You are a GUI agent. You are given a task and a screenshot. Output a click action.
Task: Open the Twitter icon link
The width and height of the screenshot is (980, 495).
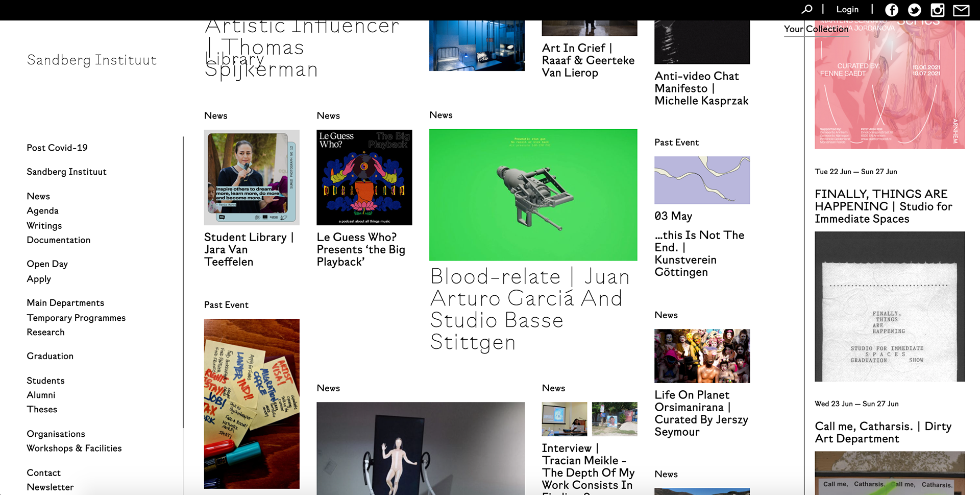point(915,10)
